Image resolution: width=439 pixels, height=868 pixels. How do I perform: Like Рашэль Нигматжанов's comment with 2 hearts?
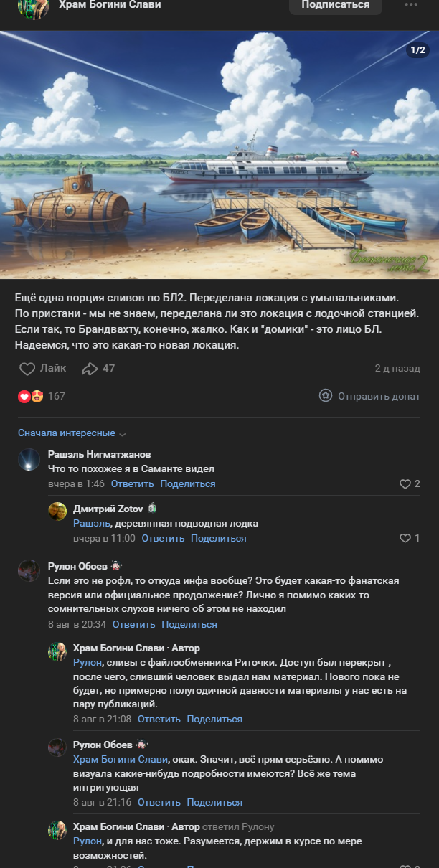point(405,484)
